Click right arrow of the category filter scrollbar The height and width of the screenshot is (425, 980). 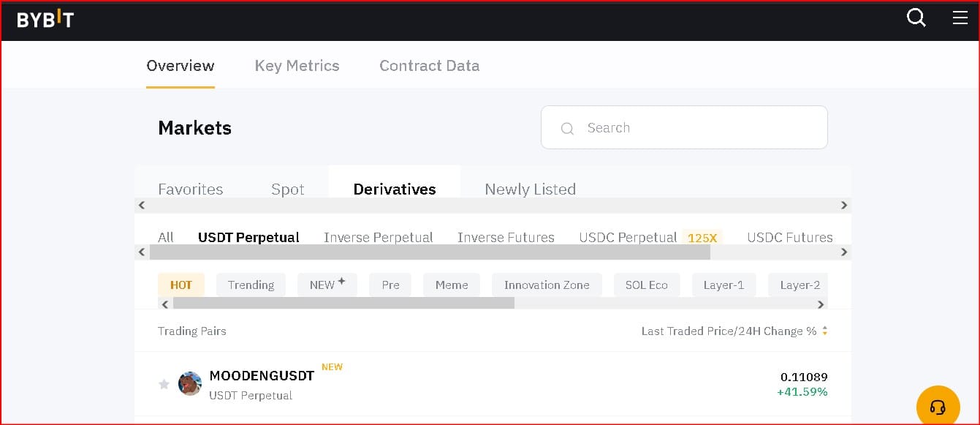[821, 304]
